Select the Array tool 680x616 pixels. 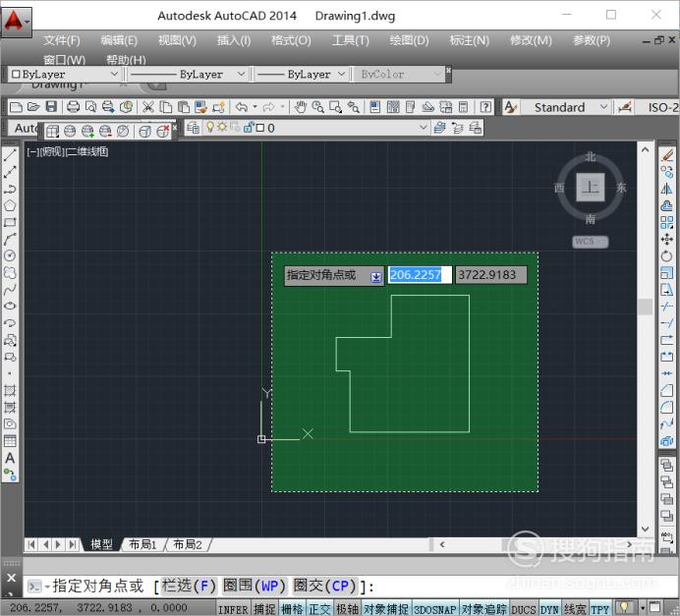(667, 222)
